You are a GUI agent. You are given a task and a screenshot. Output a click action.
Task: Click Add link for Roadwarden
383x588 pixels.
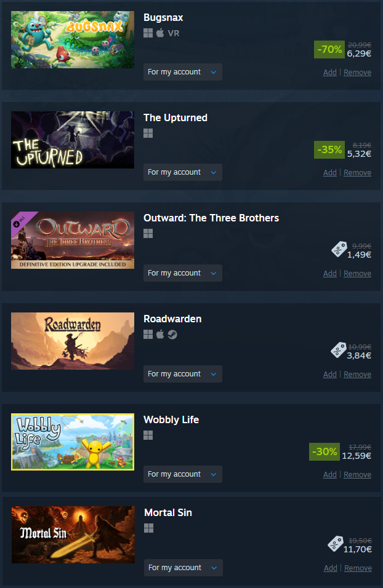pos(329,374)
